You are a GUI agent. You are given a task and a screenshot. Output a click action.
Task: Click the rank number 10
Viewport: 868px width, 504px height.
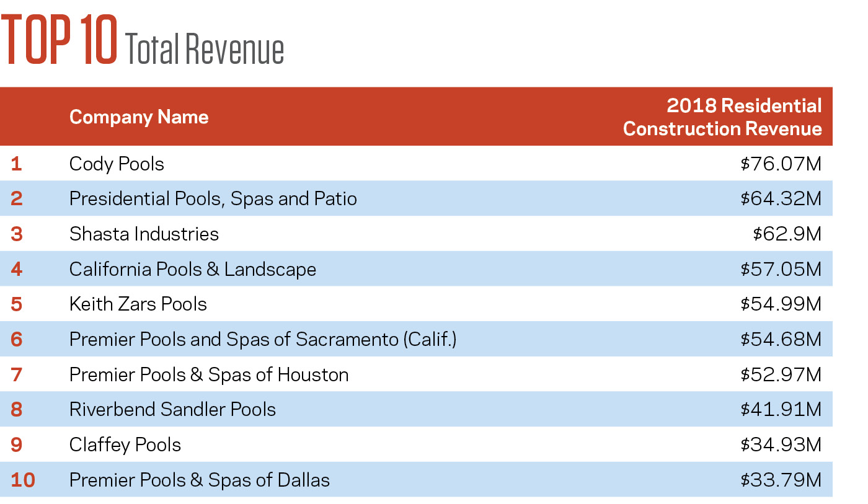22,480
